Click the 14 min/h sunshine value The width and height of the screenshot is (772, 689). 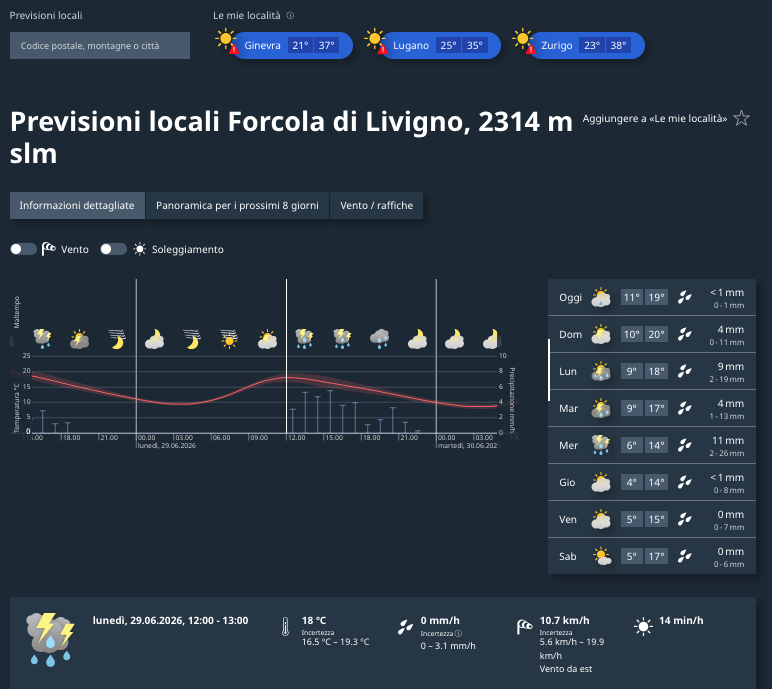(x=681, y=621)
